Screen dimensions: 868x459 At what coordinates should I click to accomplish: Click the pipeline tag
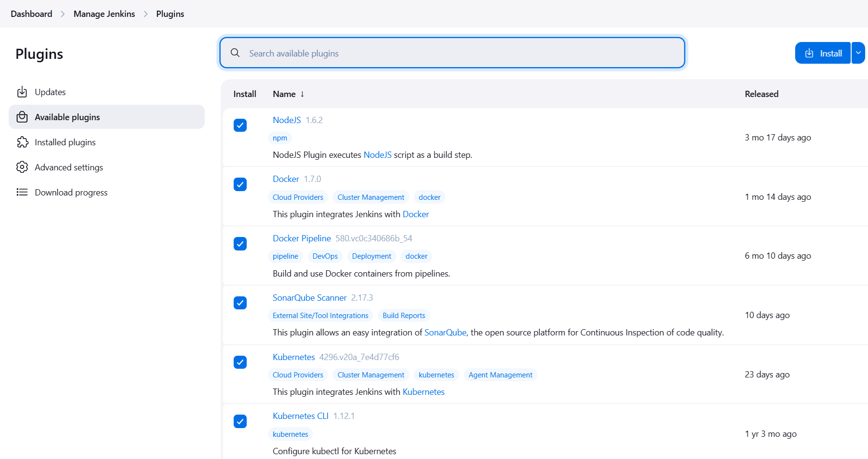point(285,256)
